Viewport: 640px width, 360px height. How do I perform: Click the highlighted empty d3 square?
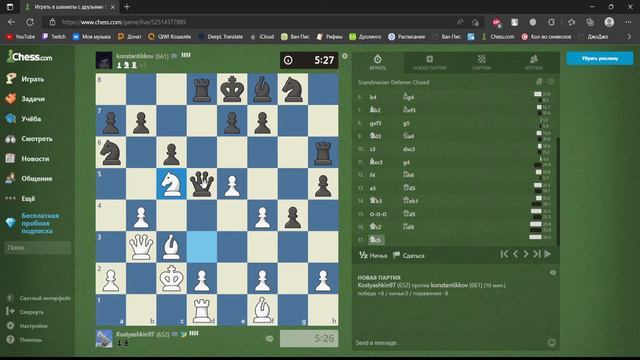tap(202, 247)
